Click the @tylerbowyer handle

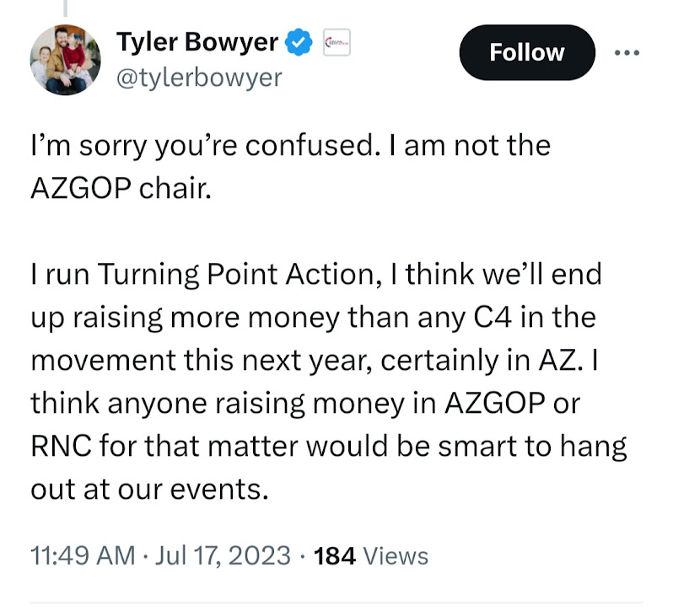tap(199, 78)
